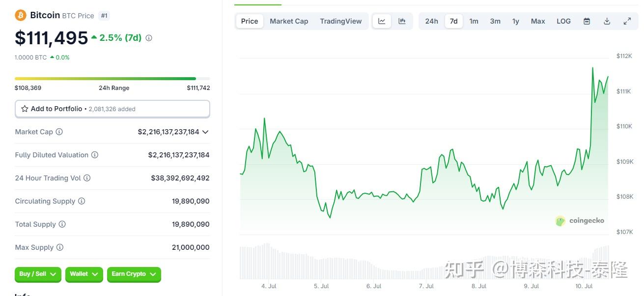Click the star icon next to Add to Portfolio

25,109
